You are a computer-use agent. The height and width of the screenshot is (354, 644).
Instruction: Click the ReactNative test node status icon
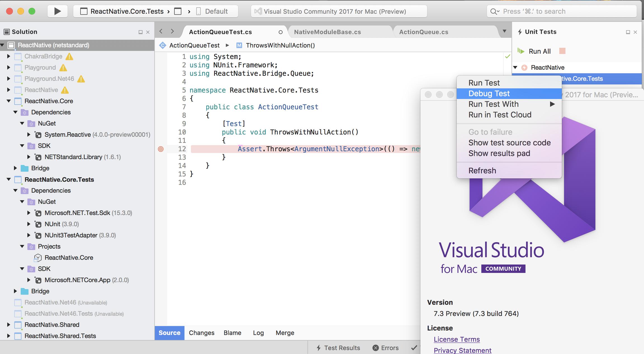524,68
